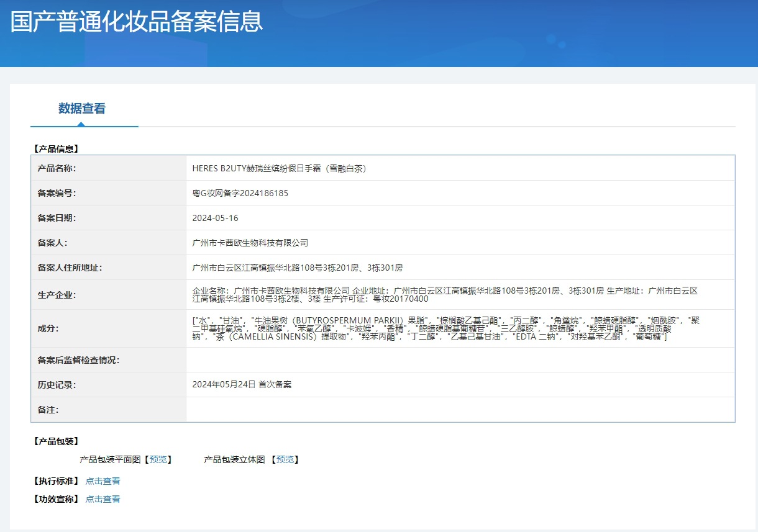Select the ingredients list text
Viewport: 758px width, 532px height.
click(x=446, y=328)
